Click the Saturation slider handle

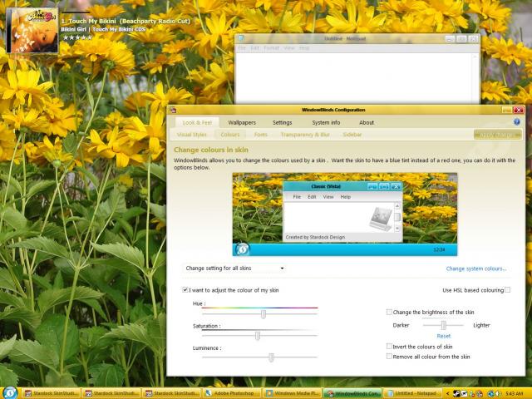(258, 336)
